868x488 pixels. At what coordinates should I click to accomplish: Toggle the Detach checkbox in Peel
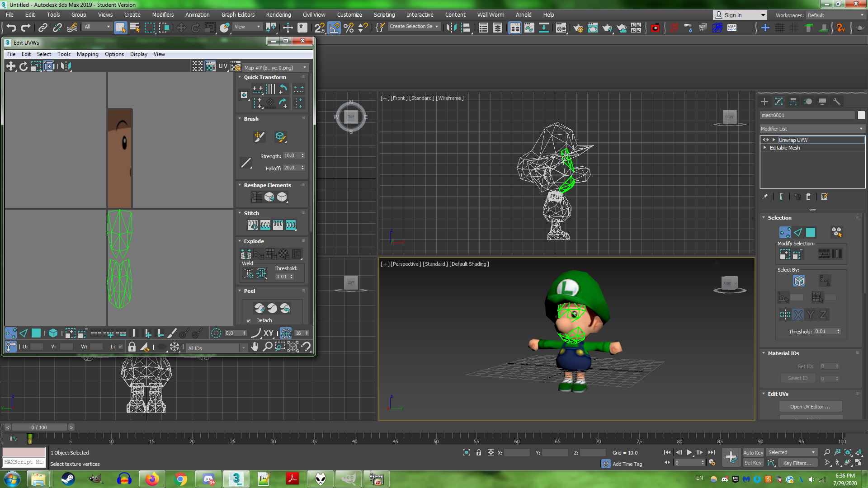[249, 320]
